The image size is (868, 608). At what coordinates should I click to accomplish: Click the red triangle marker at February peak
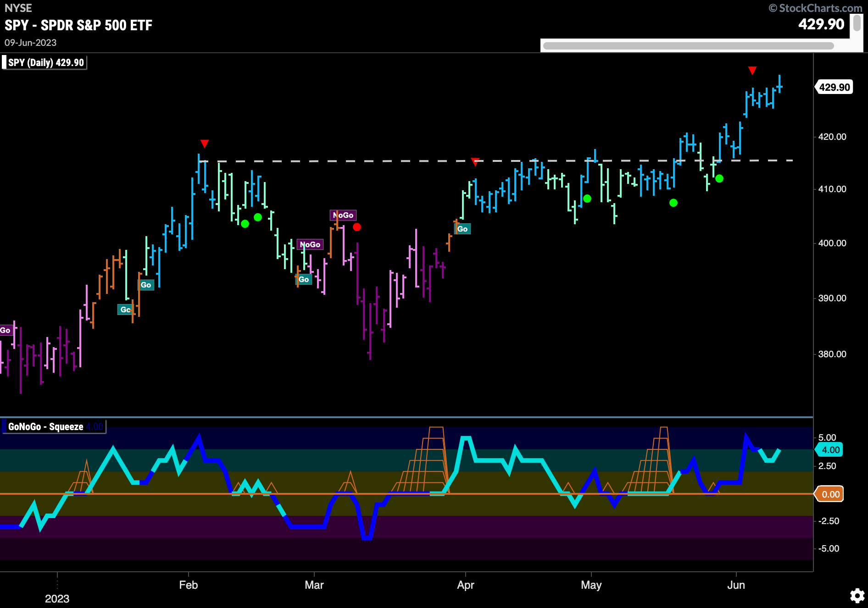click(x=205, y=144)
